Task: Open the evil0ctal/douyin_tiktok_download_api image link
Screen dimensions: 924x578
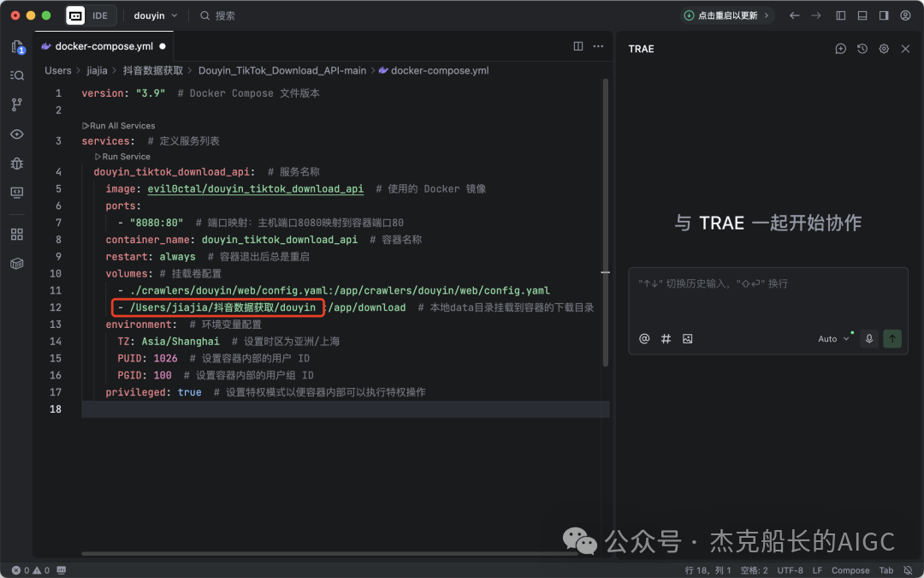Action: 255,188
